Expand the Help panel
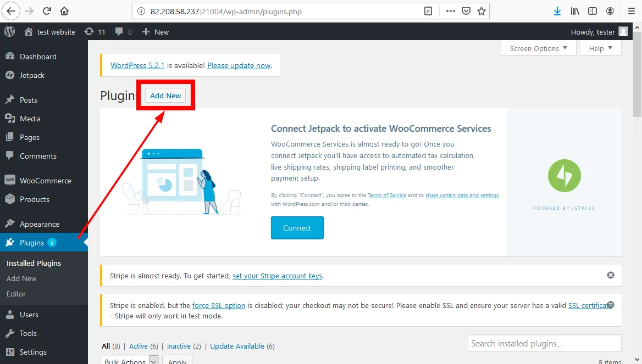 [601, 48]
